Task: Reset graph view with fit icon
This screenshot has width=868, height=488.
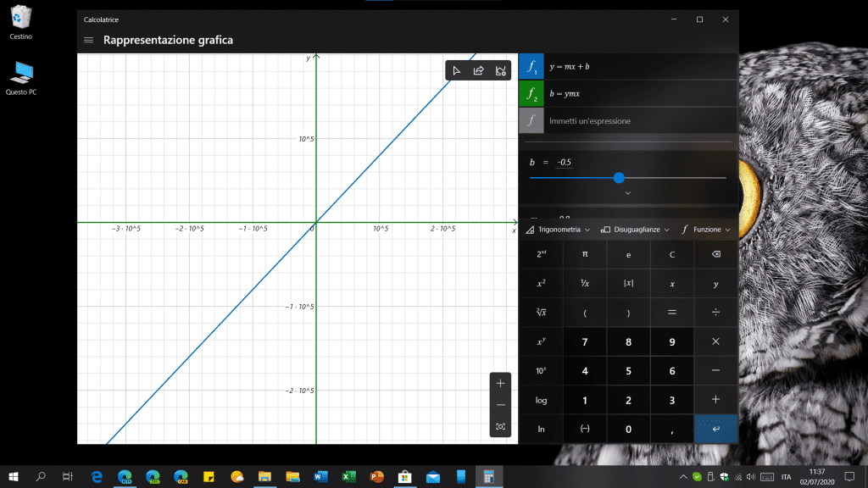Action: 500,426
